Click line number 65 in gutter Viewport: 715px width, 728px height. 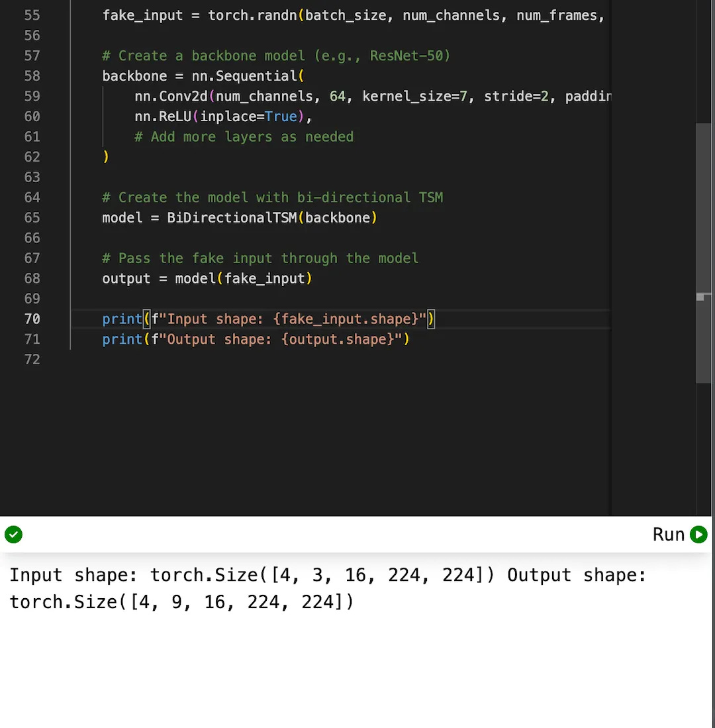[x=32, y=218]
